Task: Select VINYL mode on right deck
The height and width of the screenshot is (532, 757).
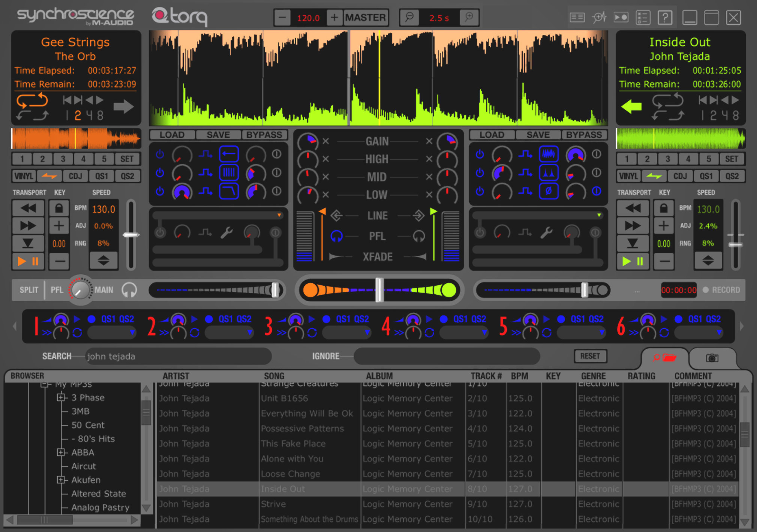Action: pos(628,176)
